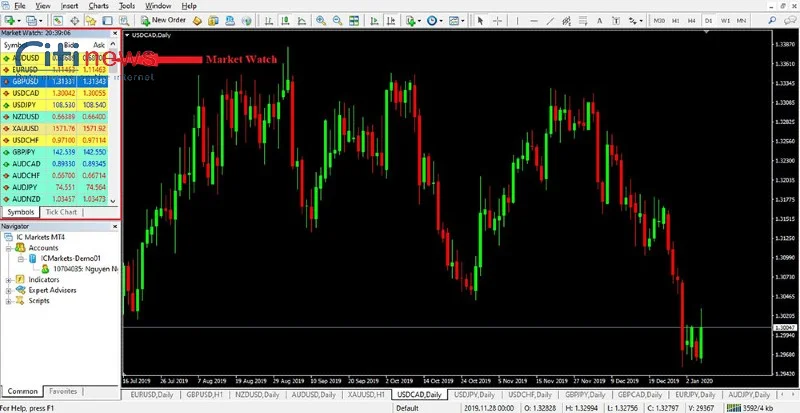
Task: Switch chart to bar chart icon
Action: [269, 20]
